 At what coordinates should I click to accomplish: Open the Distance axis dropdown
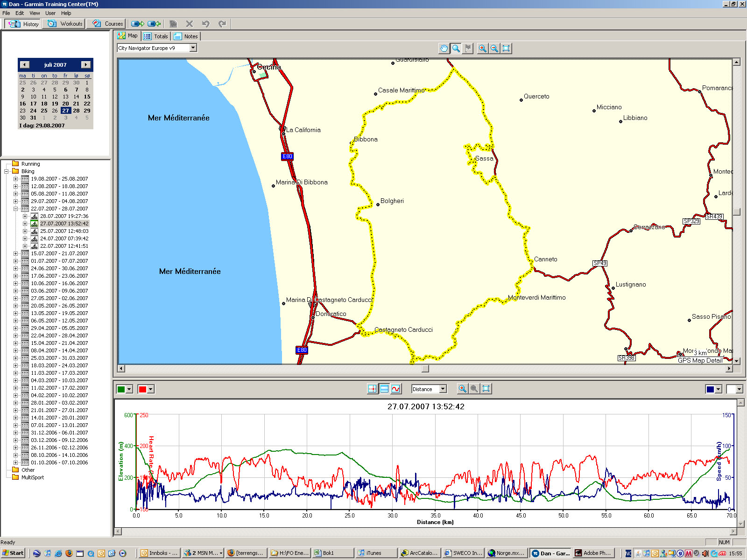(x=443, y=389)
